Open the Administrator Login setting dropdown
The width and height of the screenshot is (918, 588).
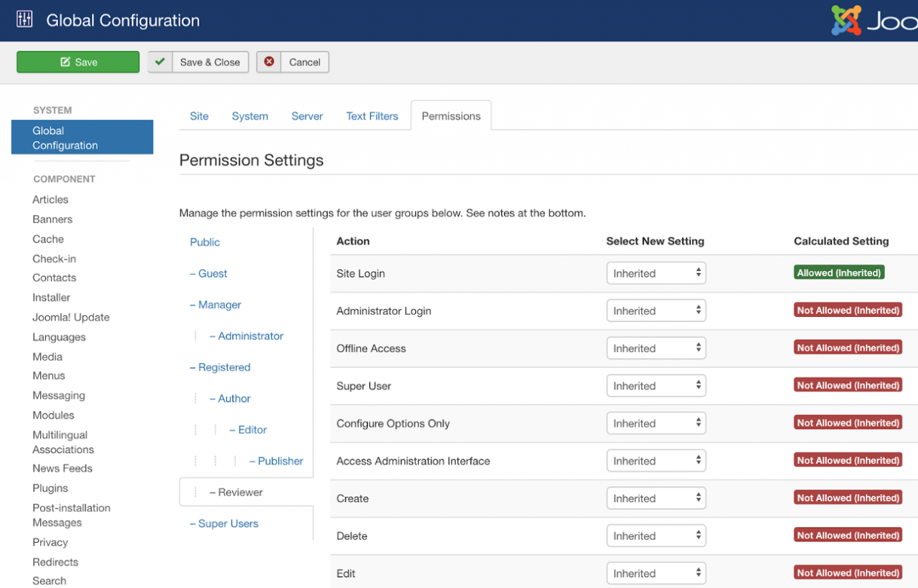pos(656,310)
